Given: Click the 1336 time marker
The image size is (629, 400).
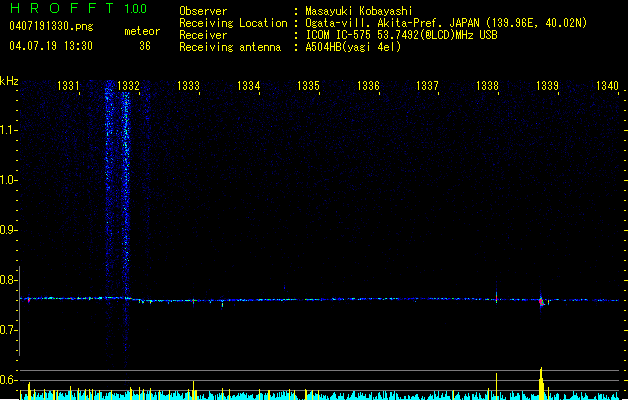Looking at the screenshot, I should point(368,85).
